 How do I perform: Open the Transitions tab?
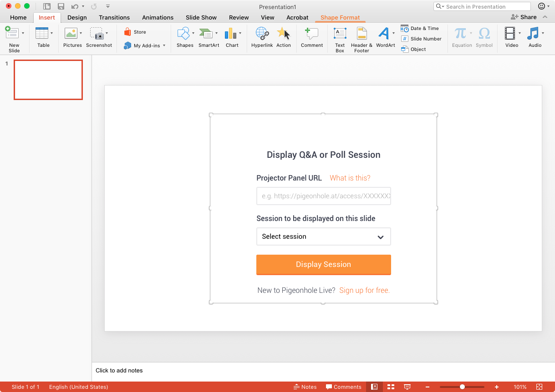click(x=114, y=17)
